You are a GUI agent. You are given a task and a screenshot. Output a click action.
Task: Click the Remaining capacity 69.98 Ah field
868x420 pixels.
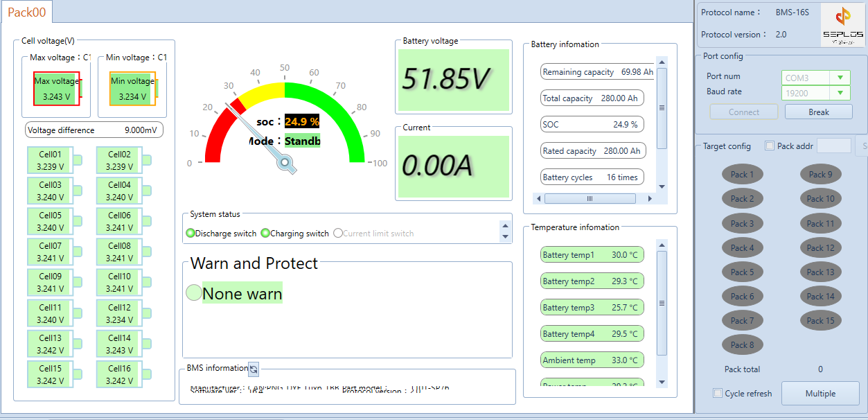599,72
